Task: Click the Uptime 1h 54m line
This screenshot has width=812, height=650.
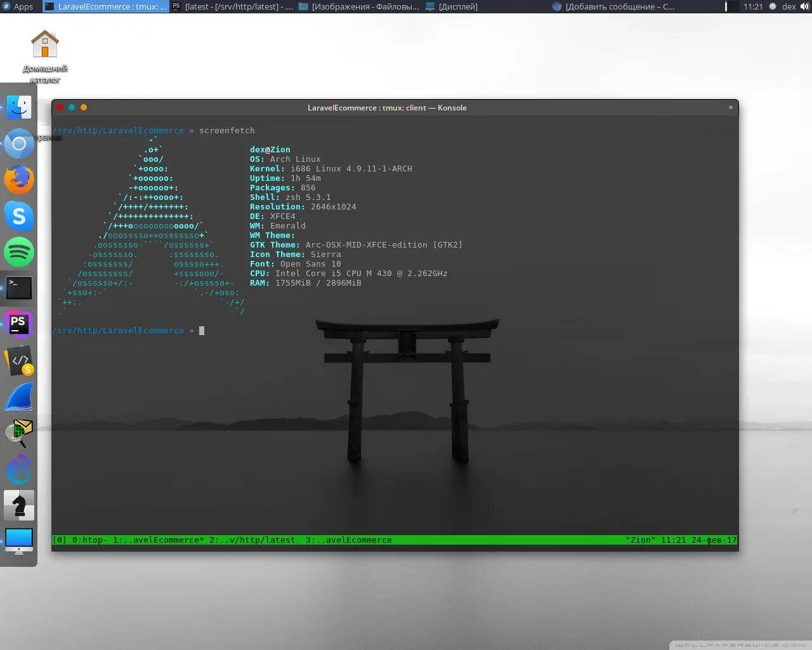Action: coord(285,178)
